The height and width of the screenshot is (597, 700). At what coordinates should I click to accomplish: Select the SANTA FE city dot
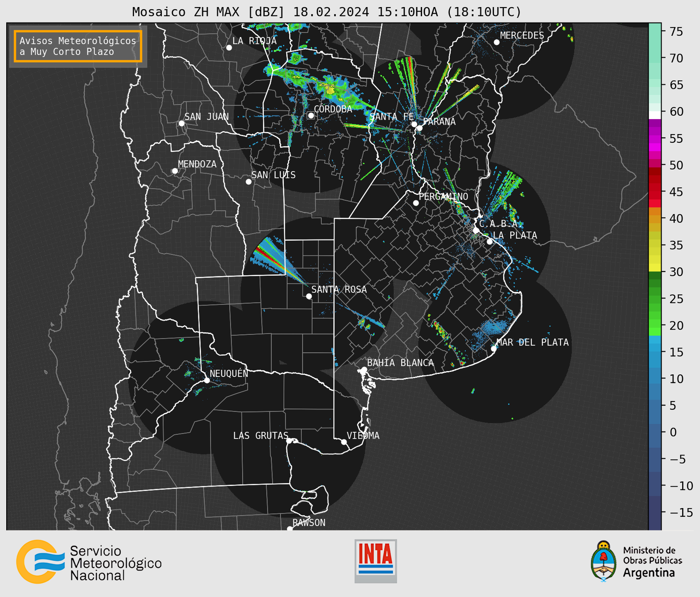[414, 124]
